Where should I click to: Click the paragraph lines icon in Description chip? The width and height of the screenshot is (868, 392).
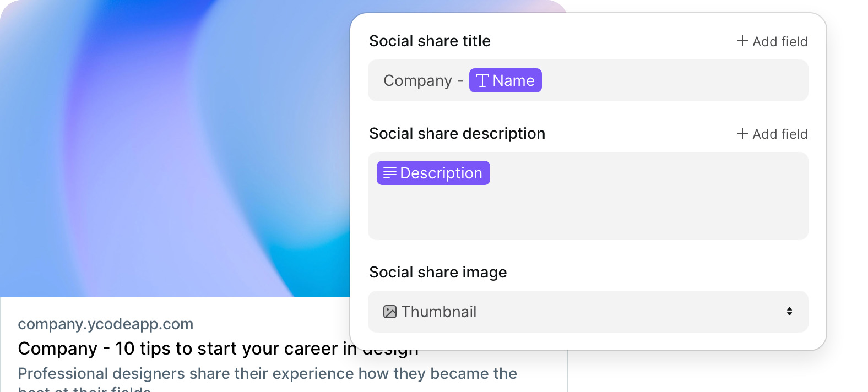click(x=390, y=173)
